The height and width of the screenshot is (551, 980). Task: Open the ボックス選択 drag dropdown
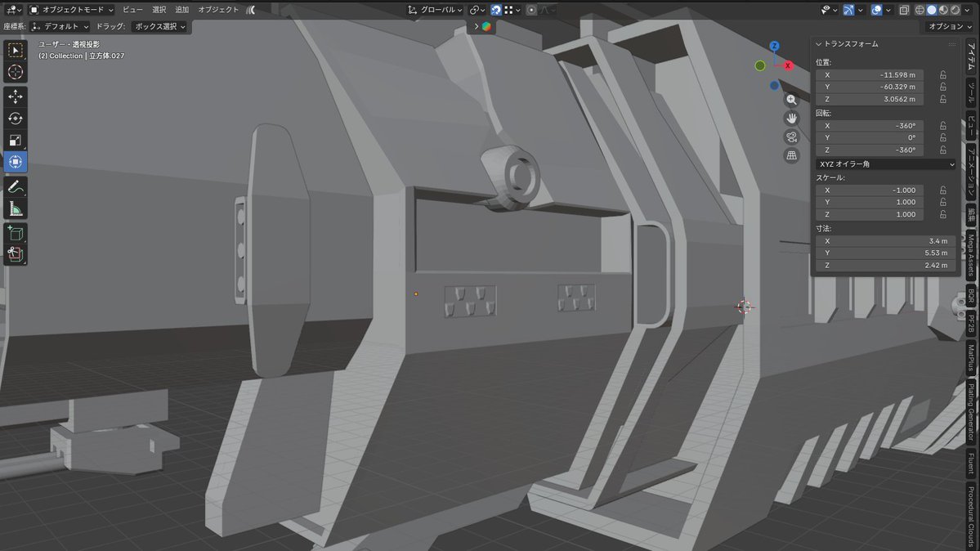159,26
